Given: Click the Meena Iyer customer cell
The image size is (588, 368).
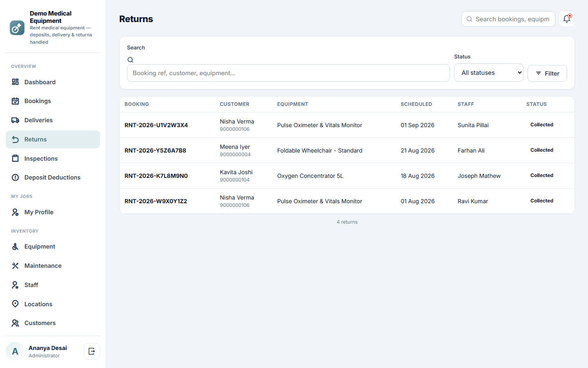Looking at the screenshot, I should tap(235, 150).
